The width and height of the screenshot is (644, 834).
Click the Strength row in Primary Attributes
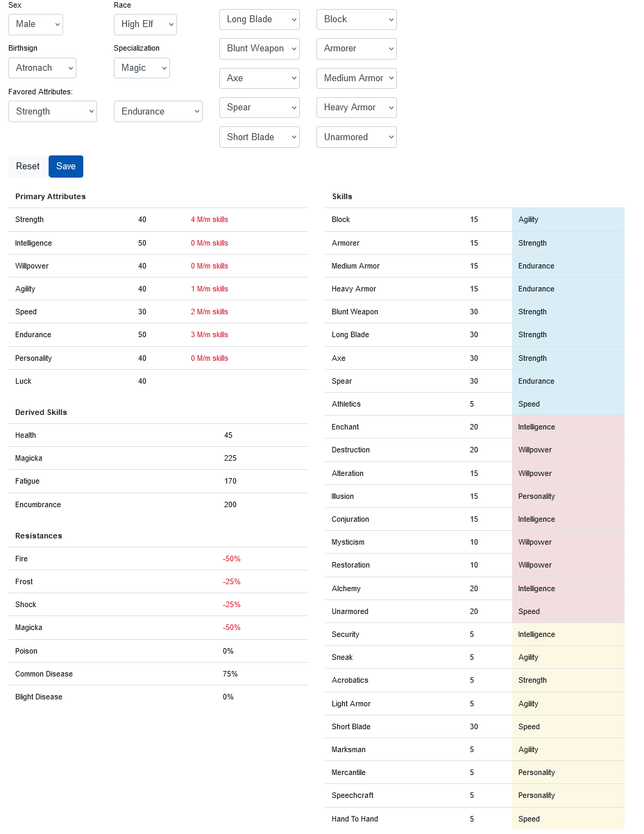158,220
